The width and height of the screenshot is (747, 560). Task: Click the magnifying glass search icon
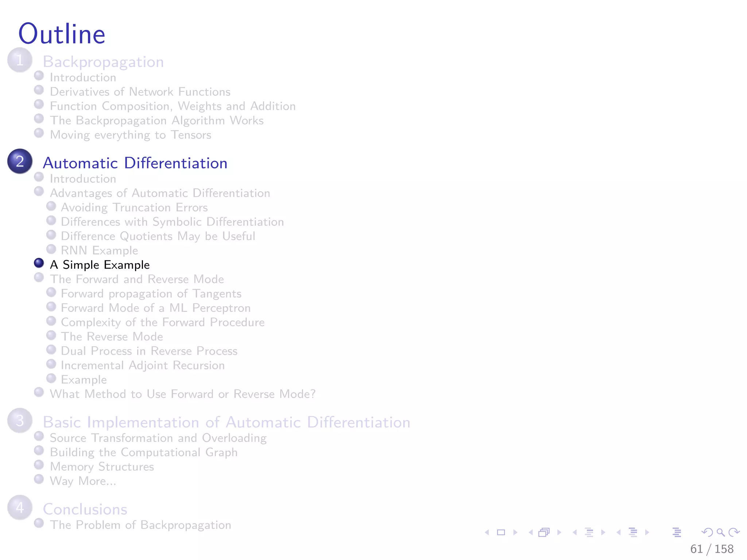(720, 532)
